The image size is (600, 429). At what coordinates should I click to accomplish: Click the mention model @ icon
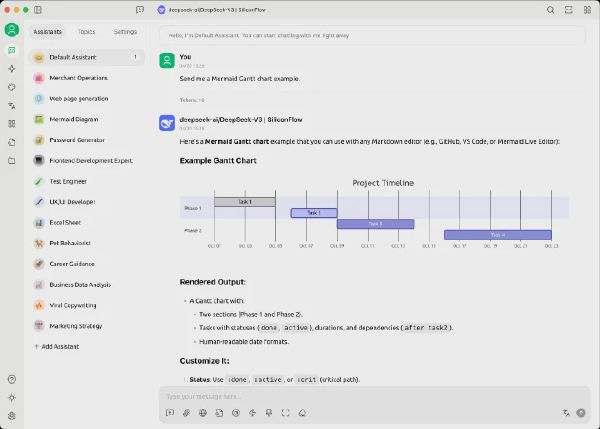(236, 413)
